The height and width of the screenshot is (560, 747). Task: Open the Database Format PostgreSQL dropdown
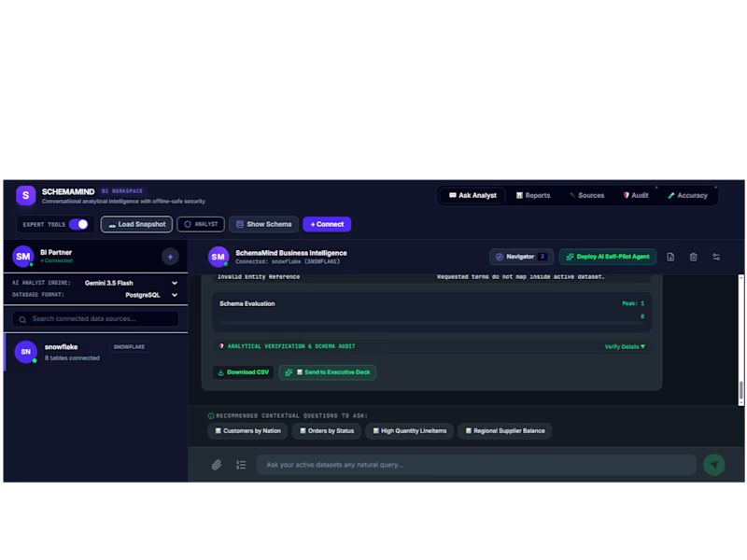point(151,295)
